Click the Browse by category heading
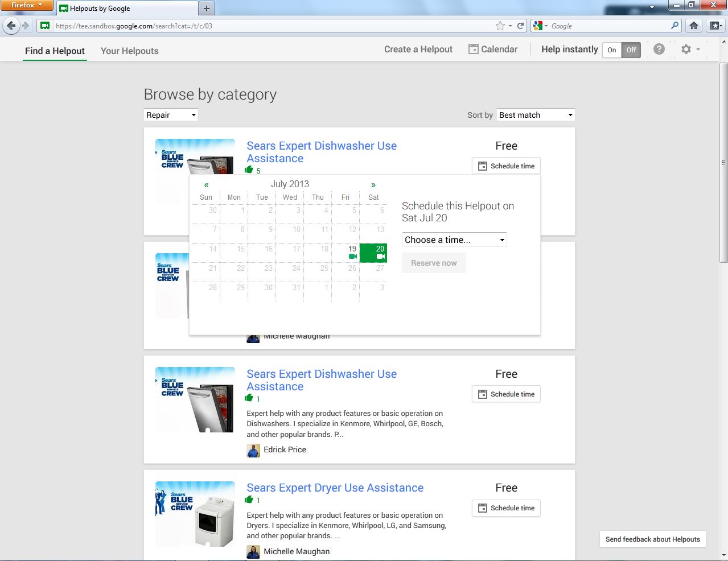Image resolution: width=728 pixels, height=561 pixels. coord(210,94)
